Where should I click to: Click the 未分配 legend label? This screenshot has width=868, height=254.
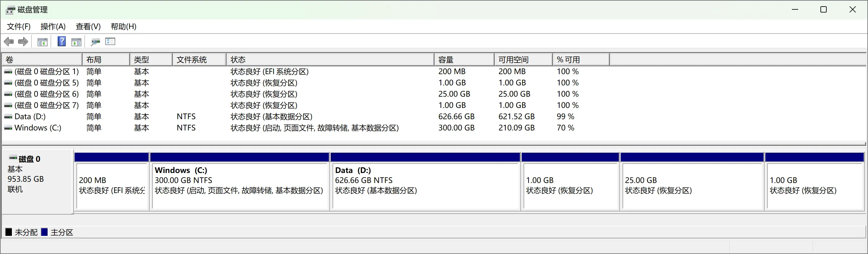click(26, 232)
